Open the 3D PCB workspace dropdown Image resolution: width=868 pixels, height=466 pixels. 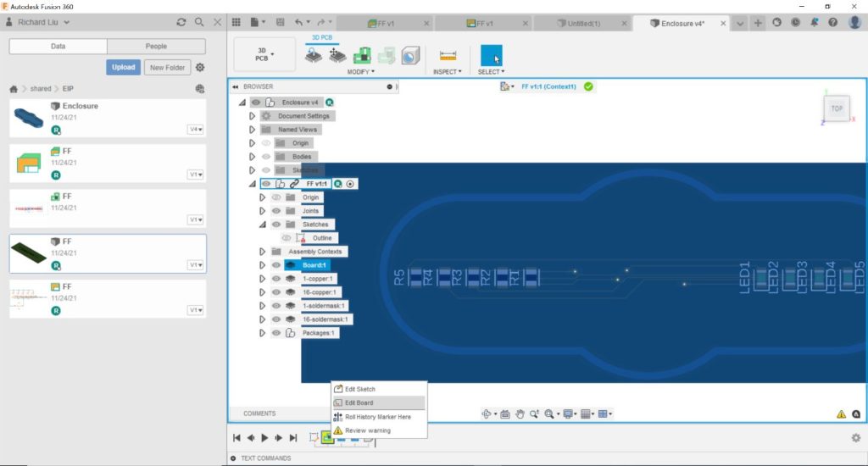pos(264,54)
